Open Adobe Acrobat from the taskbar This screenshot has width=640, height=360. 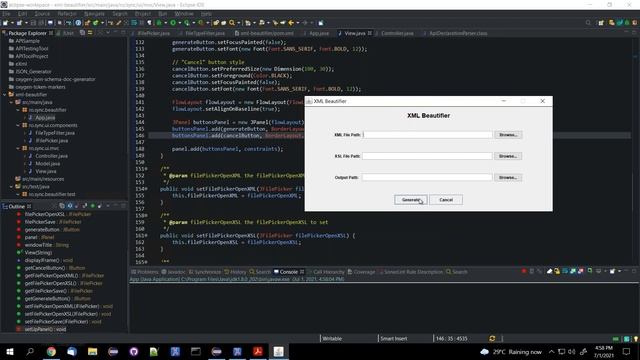click(x=258, y=351)
